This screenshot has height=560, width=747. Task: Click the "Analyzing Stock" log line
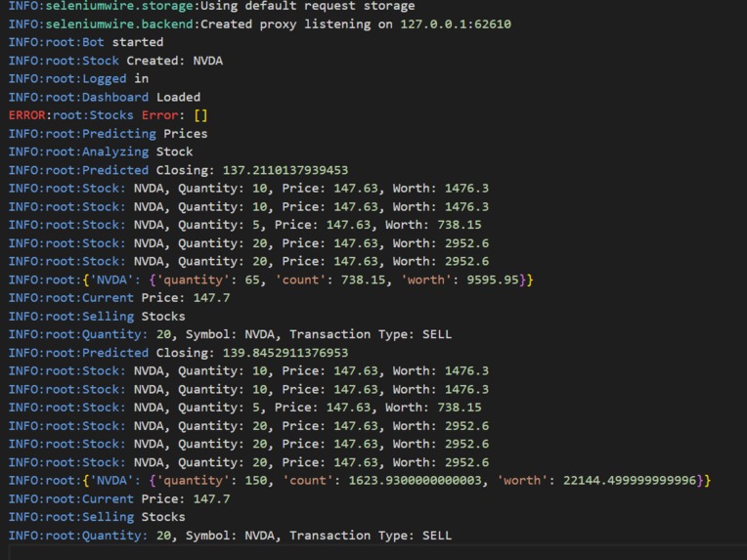(x=101, y=151)
